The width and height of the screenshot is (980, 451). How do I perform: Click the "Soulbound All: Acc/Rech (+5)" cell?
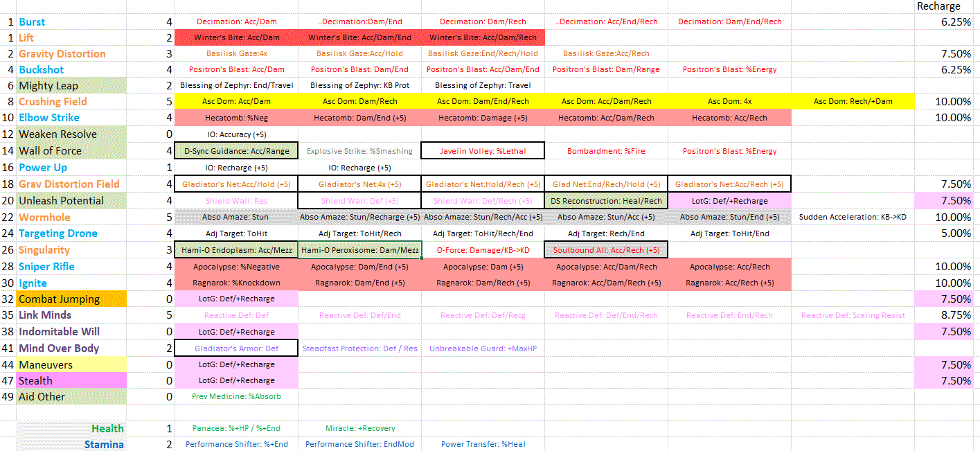click(606, 250)
